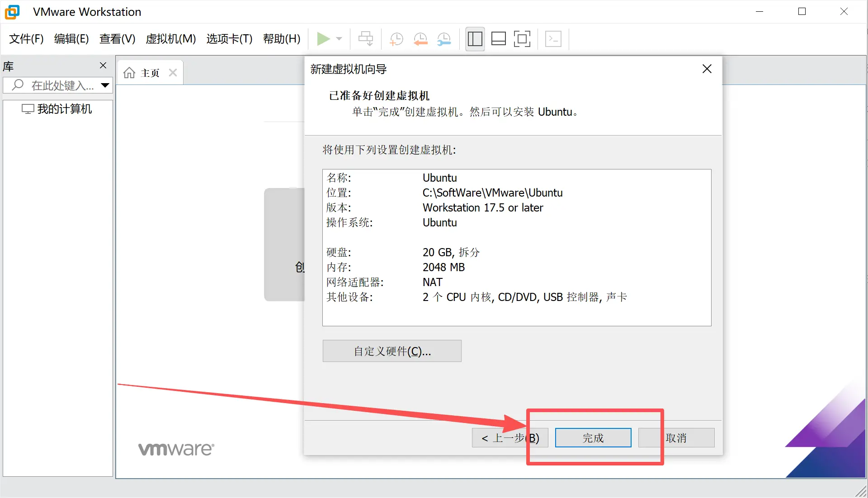Enter full screen mode via the toolbar icon
Viewport: 868px width, 498px height.
(522, 39)
